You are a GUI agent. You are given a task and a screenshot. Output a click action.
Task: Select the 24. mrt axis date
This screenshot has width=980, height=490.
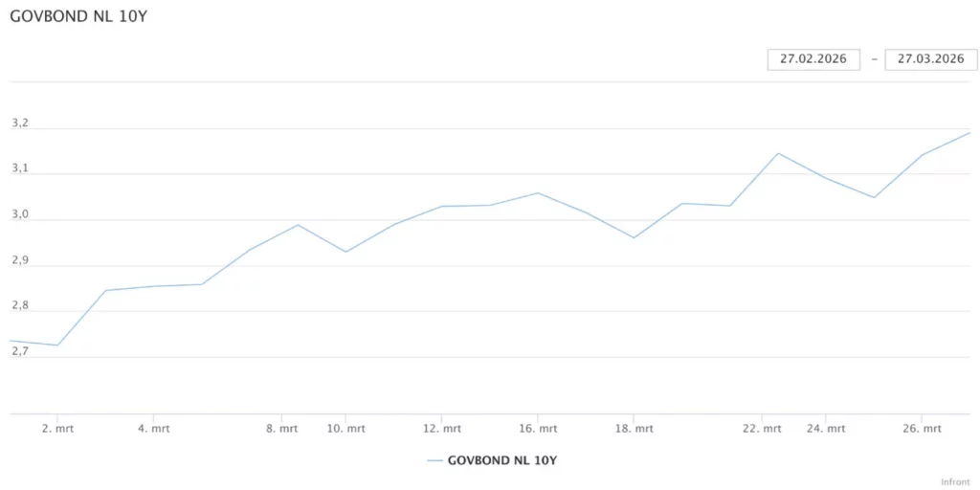(826, 429)
